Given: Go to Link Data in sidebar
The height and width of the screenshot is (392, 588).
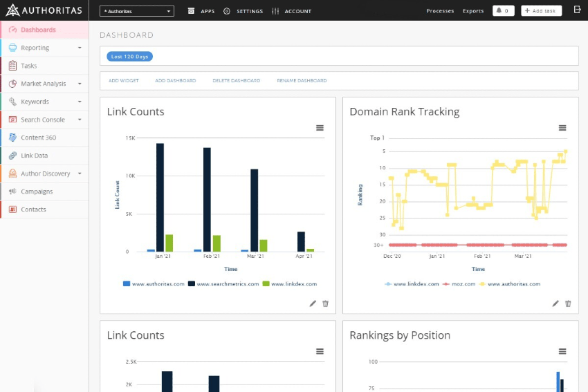Looking at the screenshot, I should click(x=34, y=156).
